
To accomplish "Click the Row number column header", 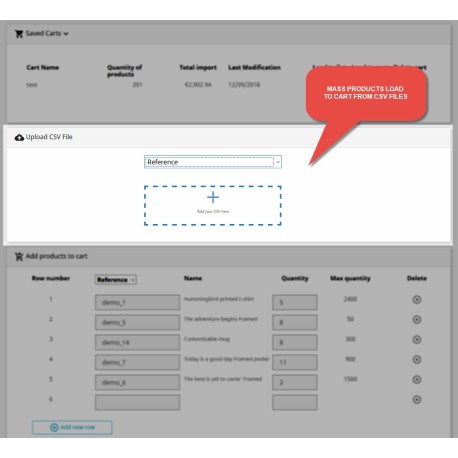I will (x=51, y=278).
